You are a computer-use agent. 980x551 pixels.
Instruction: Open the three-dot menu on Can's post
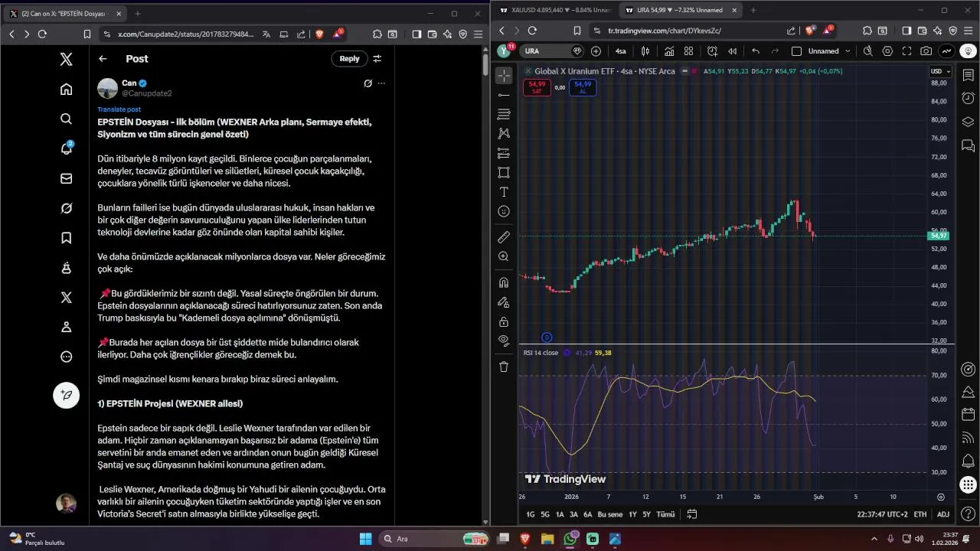[x=381, y=83]
